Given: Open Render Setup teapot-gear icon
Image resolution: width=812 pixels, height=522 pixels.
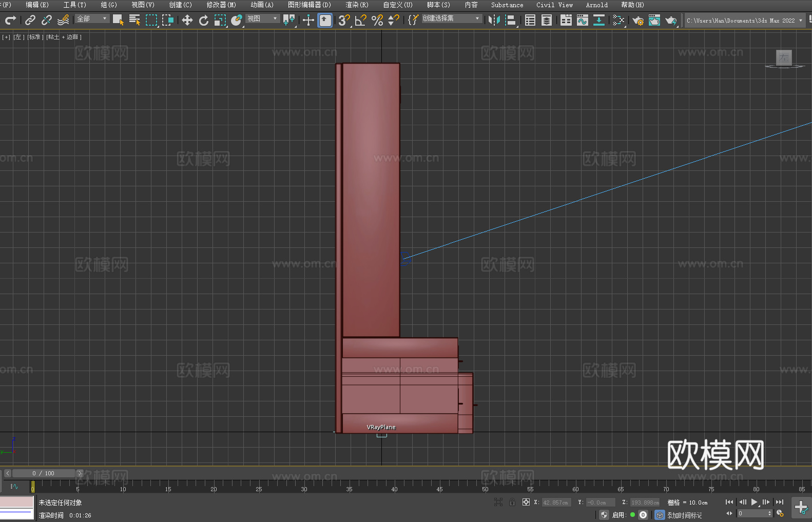Looking at the screenshot, I should pos(638,20).
